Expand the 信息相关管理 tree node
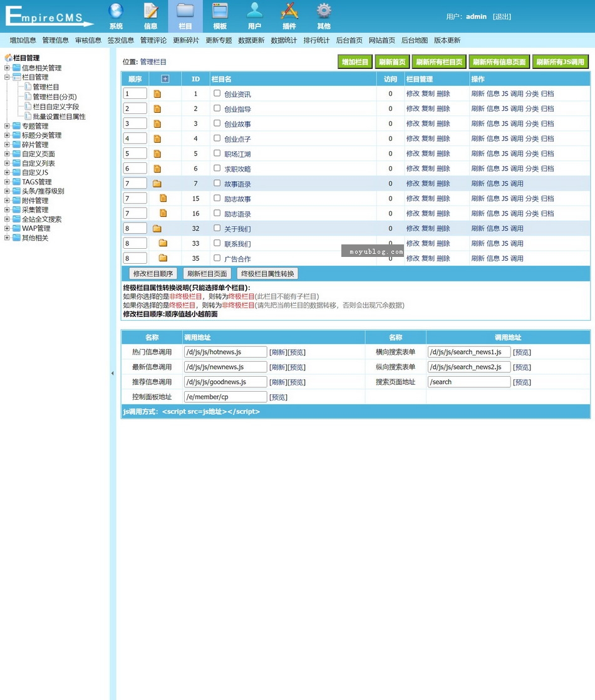 (7, 68)
